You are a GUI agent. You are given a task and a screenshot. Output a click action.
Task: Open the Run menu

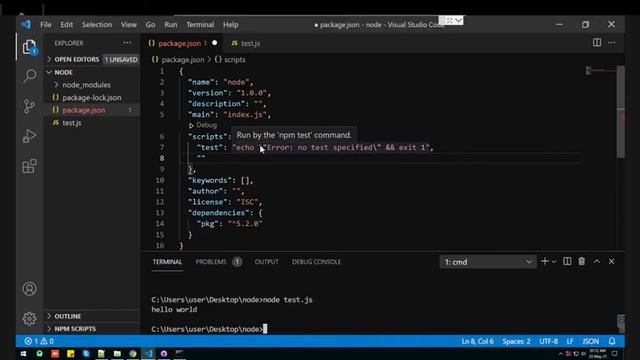[171, 24]
